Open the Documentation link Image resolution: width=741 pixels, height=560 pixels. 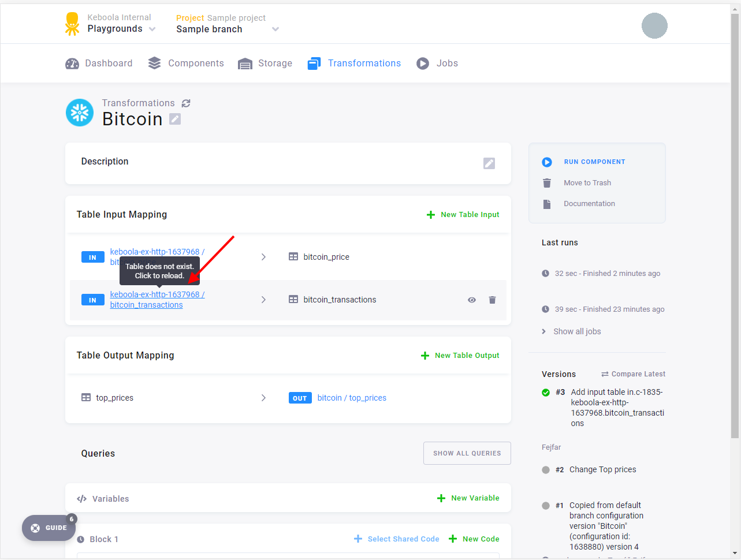[589, 204]
